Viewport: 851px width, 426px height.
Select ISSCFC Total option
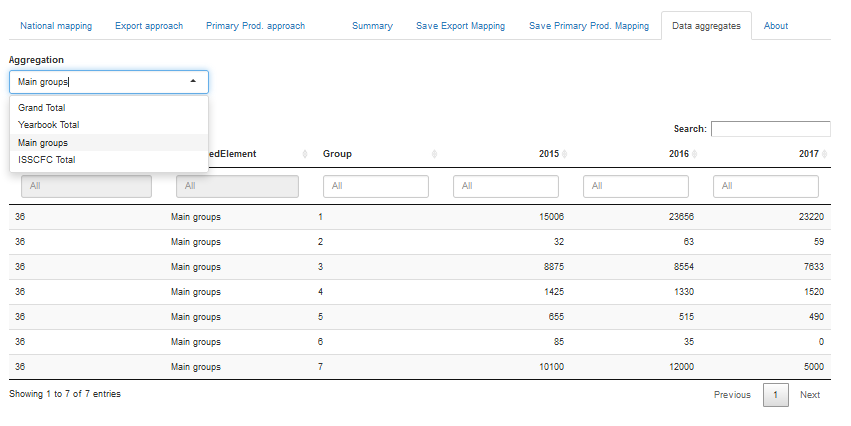click(46, 159)
